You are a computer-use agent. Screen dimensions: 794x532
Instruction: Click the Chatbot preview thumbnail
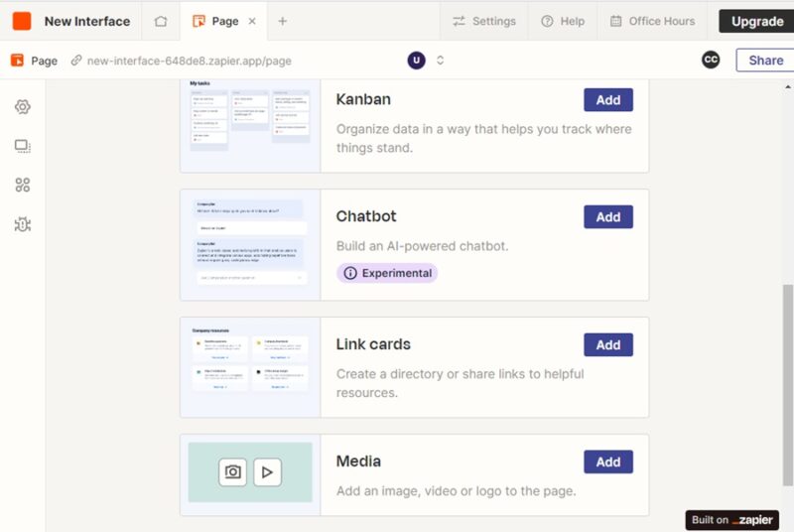click(x=250, y=245)
